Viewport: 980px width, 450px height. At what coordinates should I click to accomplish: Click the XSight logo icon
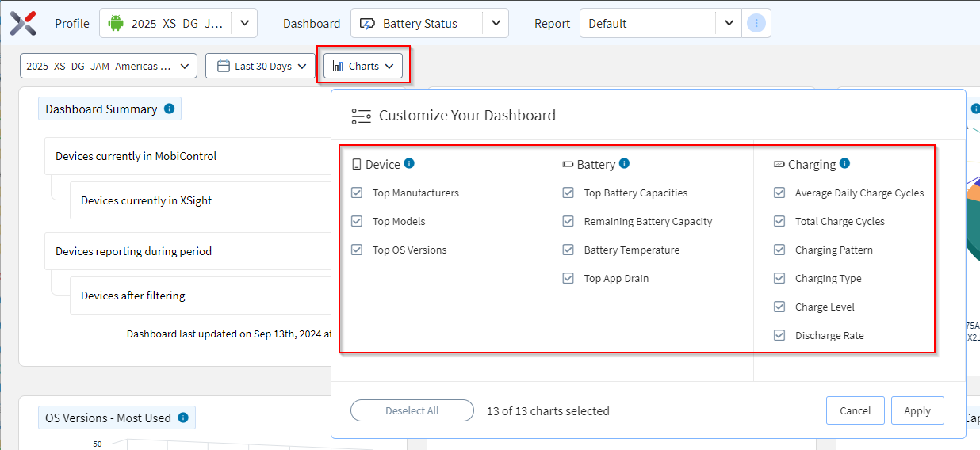23,24
